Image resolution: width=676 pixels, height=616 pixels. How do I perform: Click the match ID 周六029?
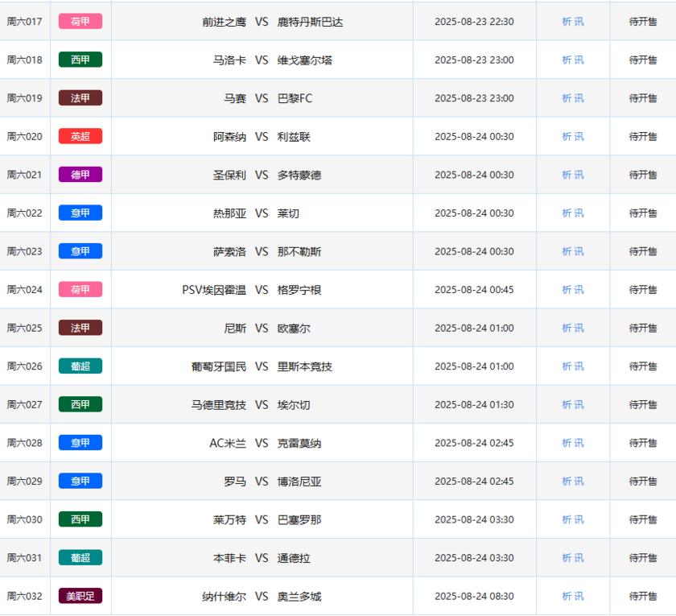(25, 482)
